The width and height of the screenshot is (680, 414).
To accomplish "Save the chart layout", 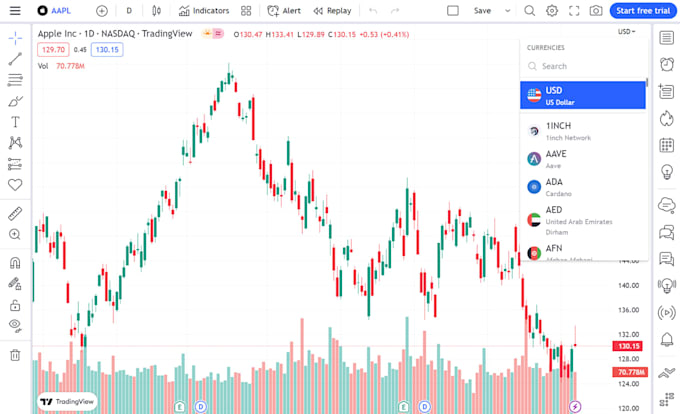I will [x=482, y=11].
